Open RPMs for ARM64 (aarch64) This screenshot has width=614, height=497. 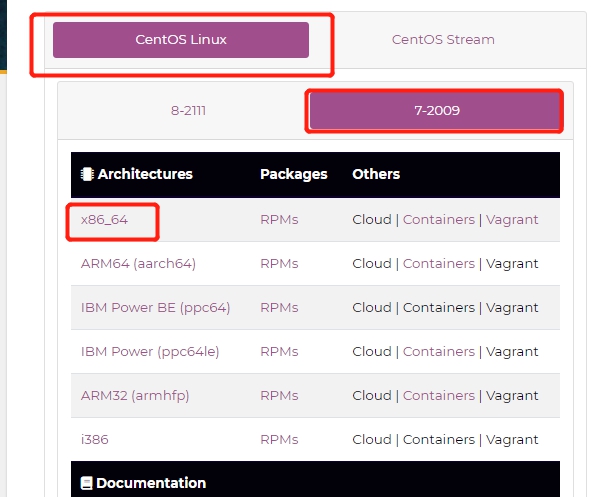tap(279, 264)
